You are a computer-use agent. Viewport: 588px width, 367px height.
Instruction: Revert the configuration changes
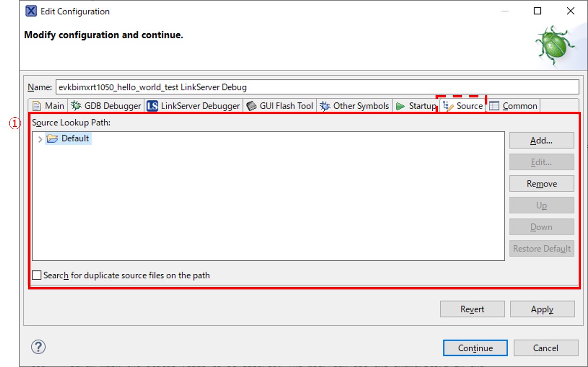[472, 309]
